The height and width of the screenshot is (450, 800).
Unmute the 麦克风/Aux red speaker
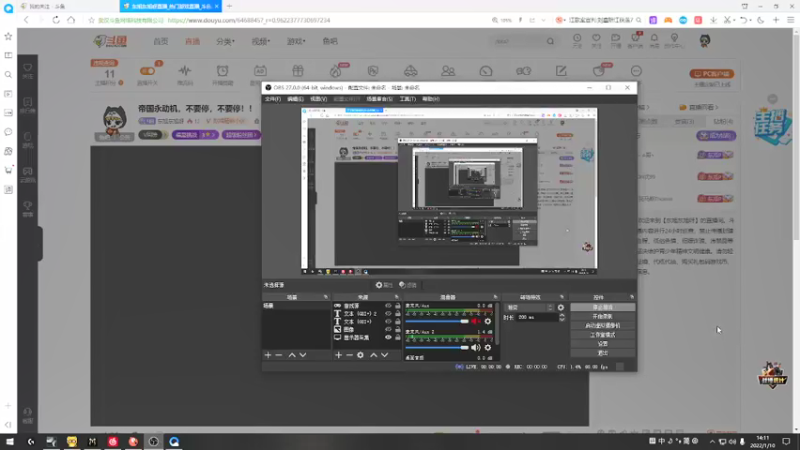476,321
